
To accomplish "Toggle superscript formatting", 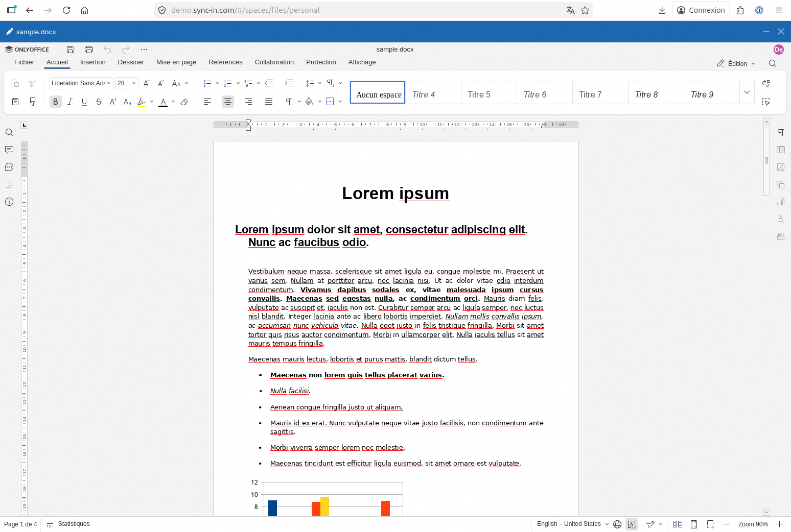I will pyautogui.click(x=113, y=102).
